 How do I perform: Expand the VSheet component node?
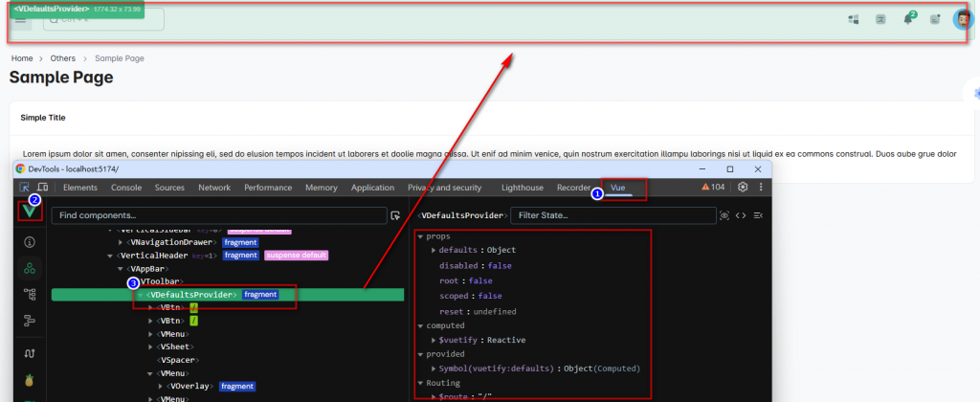point(150,346)
